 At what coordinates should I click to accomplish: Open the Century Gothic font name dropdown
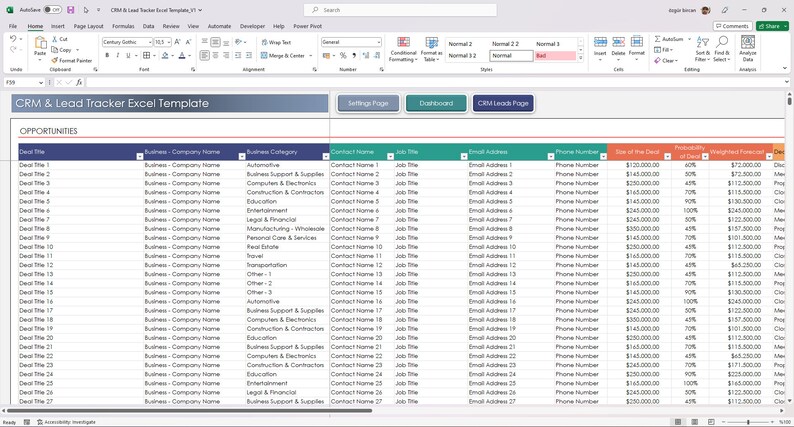150,42
